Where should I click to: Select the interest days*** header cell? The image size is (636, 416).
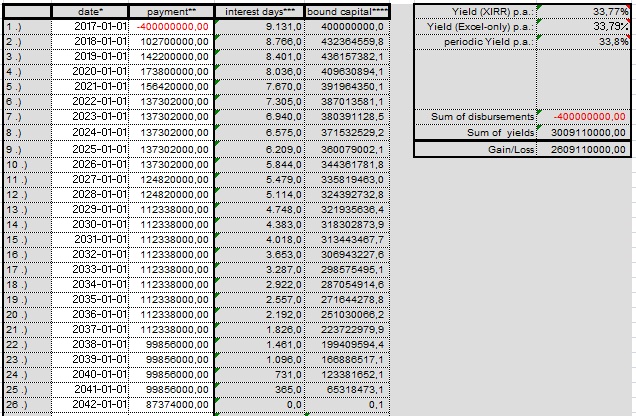tap(258, 10)
